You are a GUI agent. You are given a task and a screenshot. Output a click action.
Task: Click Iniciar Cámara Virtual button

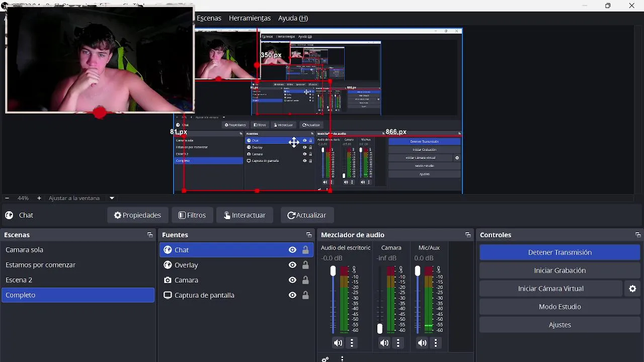coord(550,289)
